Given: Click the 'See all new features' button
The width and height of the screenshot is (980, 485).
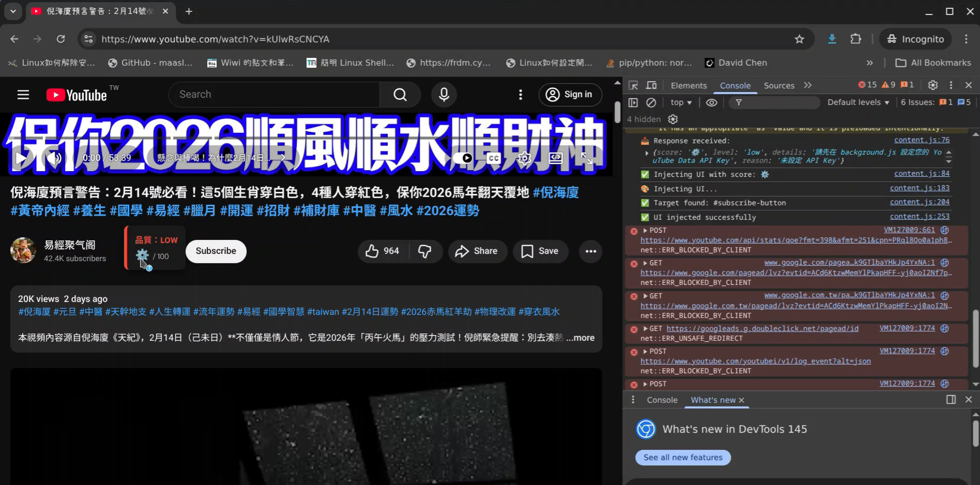Looking at the screenshot, I should 682,457.
